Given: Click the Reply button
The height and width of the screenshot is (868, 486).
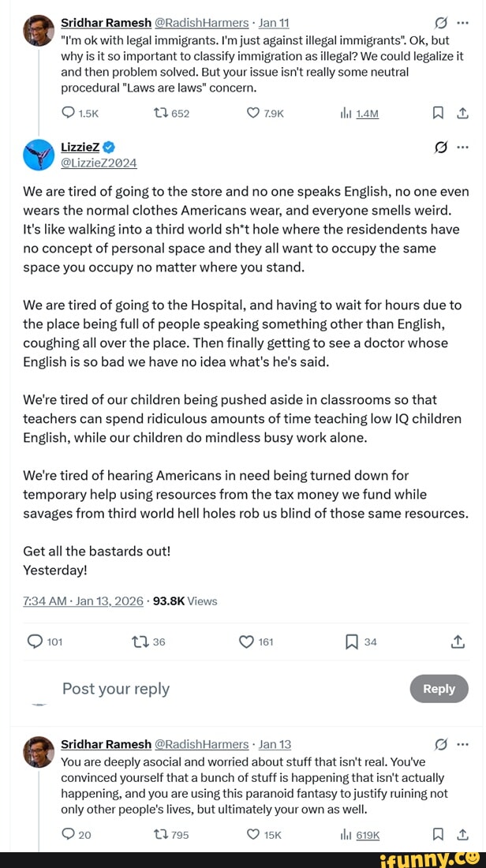Looking at the screenshot, I should click(439, 688).
